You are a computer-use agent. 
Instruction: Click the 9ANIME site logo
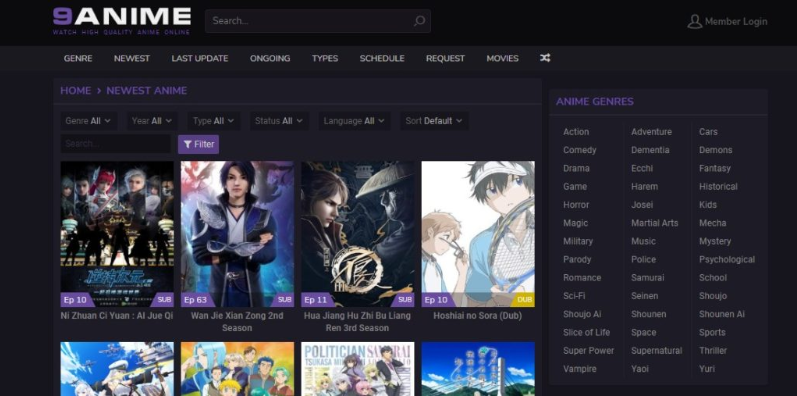pyautogui.click(x=122, y=21)
